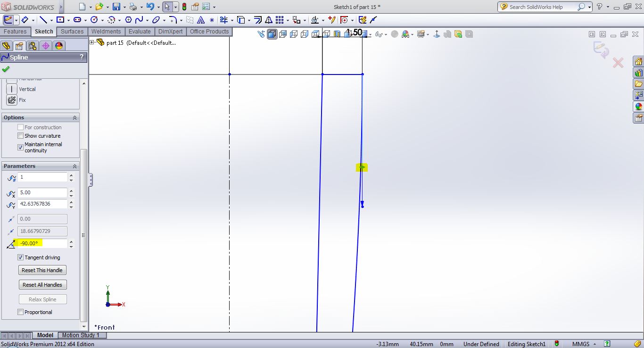
Task: Pick the Spline tool in sketch toolbar
Action: pyautogui.click(x=139, y=20)
